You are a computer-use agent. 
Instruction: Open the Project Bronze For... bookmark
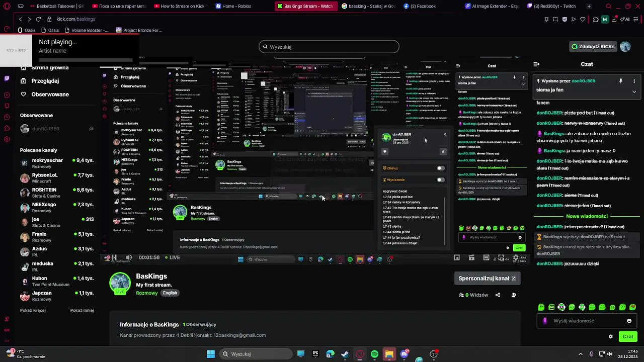tap(139, 30)
